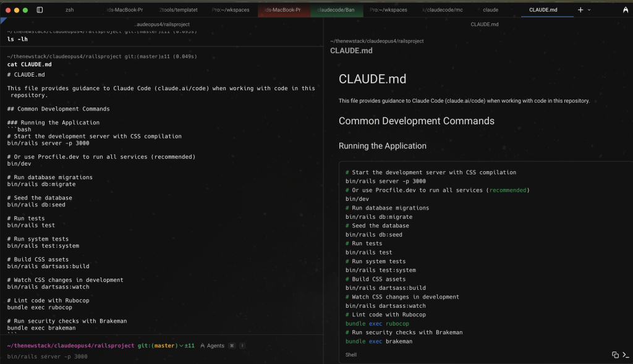The width and height of the screenshot is (633, 364).
Task: Select the green claudecode/Ban tab
Action: coord(336,10)
